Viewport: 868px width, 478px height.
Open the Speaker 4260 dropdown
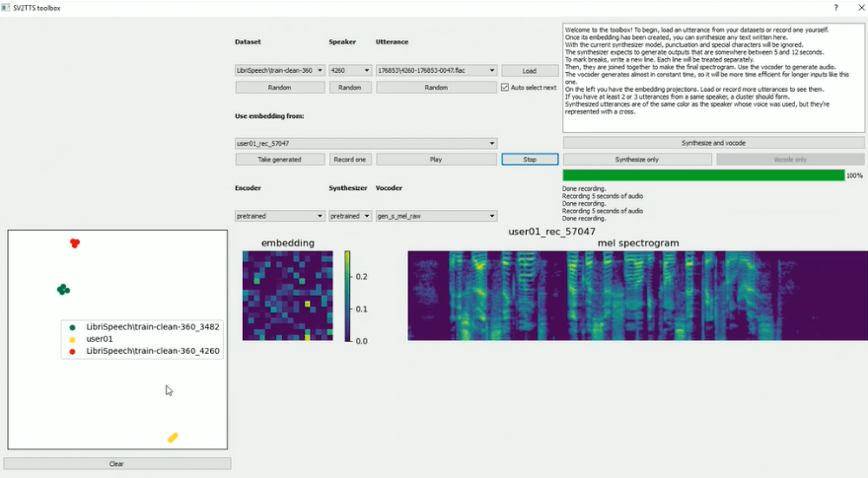[350, 70]
